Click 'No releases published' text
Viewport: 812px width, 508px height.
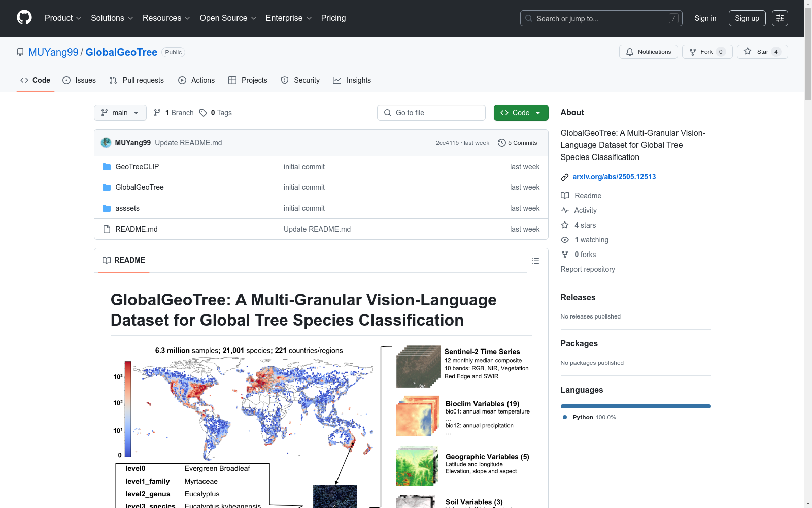click(591, 316)
